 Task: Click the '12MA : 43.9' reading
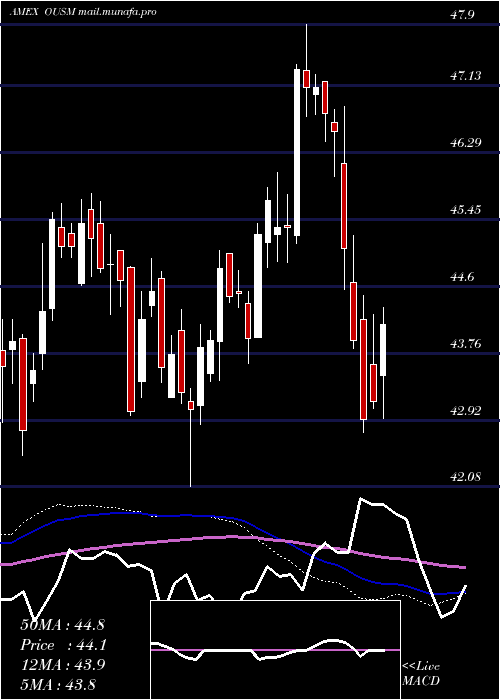click(62, 665)
